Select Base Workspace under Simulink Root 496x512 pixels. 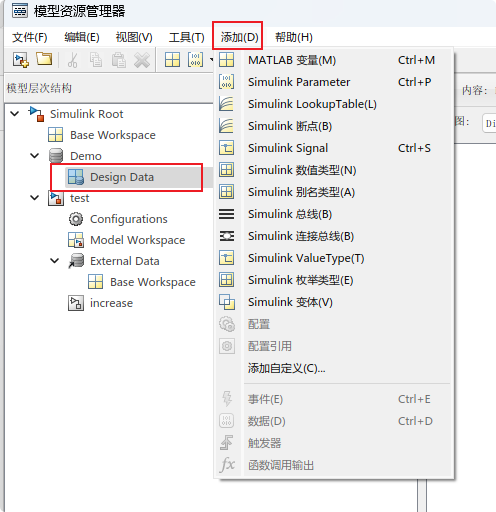tap(113, 135)
